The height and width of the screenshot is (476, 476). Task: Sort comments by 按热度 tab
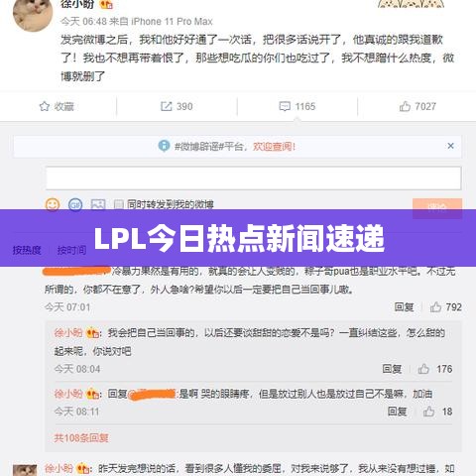27,250
